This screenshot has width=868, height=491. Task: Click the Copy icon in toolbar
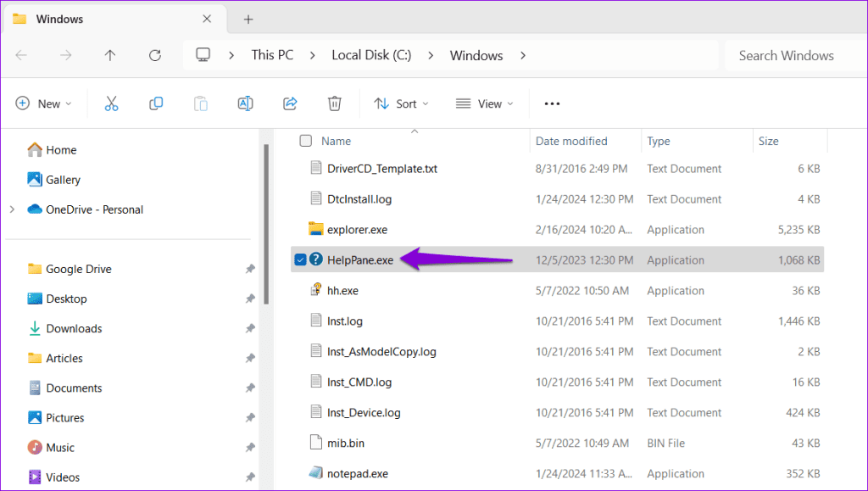tap(156, 103)
